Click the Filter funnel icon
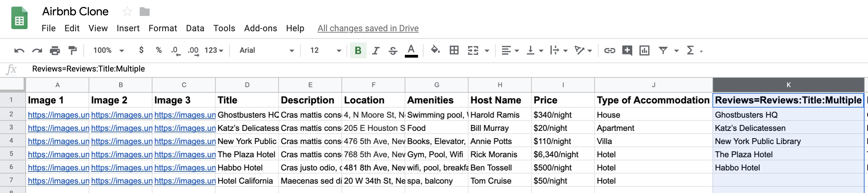Screen dimensions: 868x193 (663, 51)
